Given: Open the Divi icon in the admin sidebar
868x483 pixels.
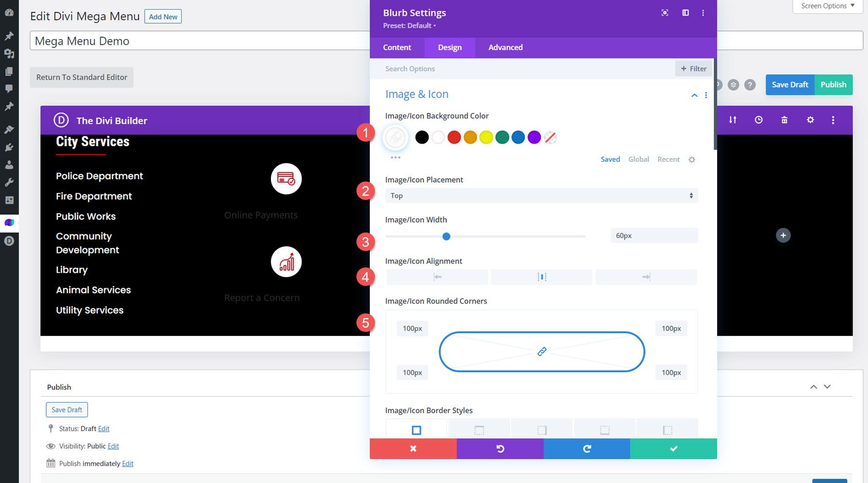Looking at the screenshot, I should coord(9,241).
